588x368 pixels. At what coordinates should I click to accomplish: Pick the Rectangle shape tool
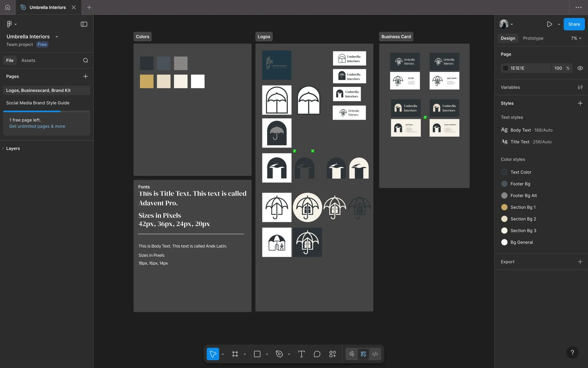pos(257,354)
